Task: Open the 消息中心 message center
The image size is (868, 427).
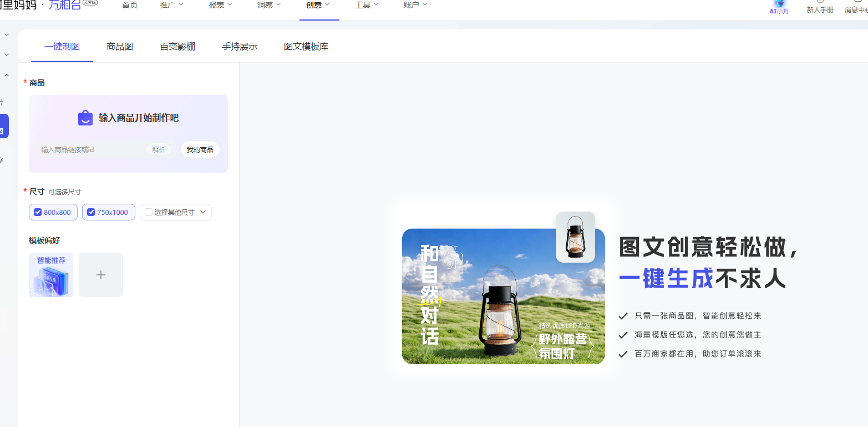Action: (x=855, y=9)
